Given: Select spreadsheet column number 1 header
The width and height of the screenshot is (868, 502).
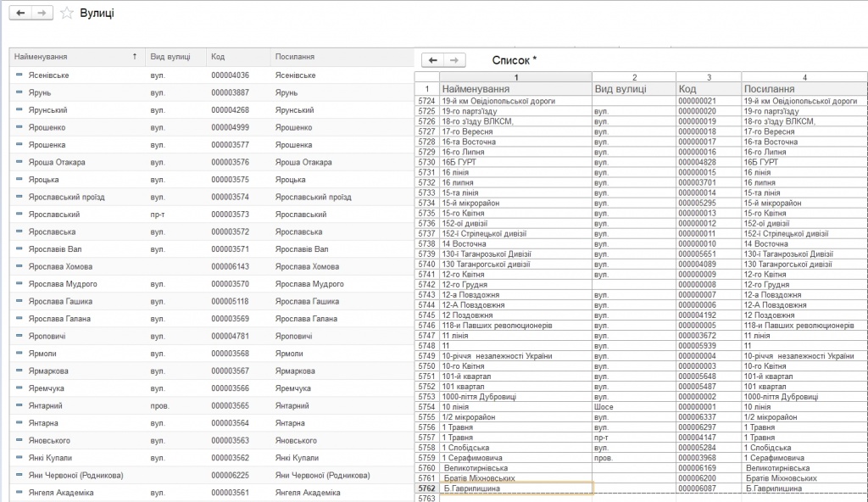Looking at the screenshot, I should (x=516, y=78).
